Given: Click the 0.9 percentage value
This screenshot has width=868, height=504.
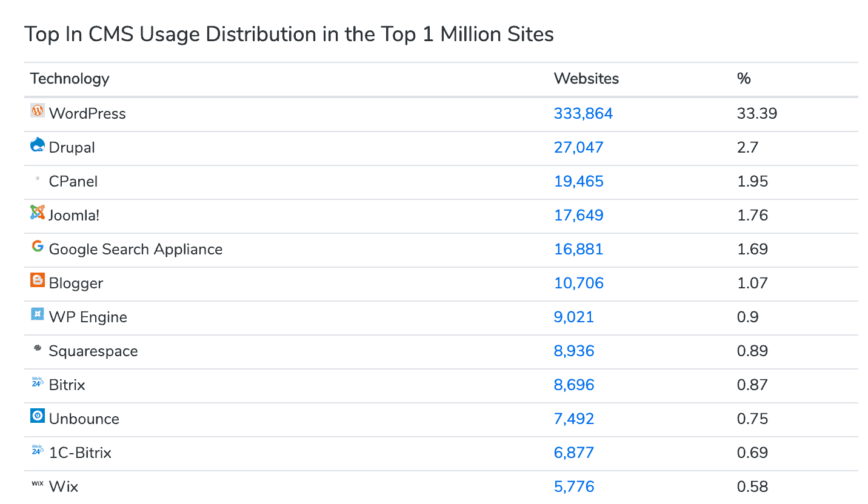Looking at the screenshot, I should pos(747,317).
